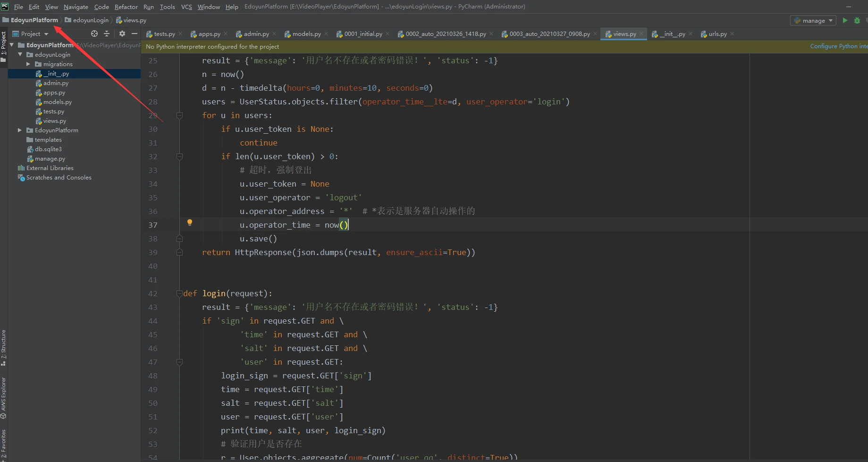868x462 pixels.
Task: Collapse the EdoyunPlatform root tree node
Action: click(12, 45)
